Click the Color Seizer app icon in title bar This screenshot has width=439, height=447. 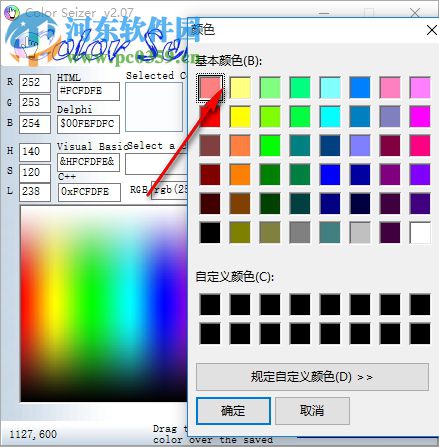(x=12, y=13)
